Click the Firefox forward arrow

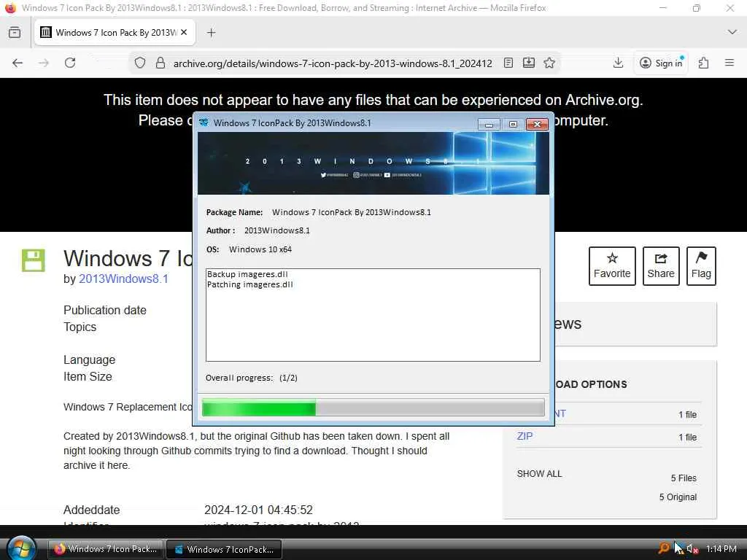click(x=44, y=63)
